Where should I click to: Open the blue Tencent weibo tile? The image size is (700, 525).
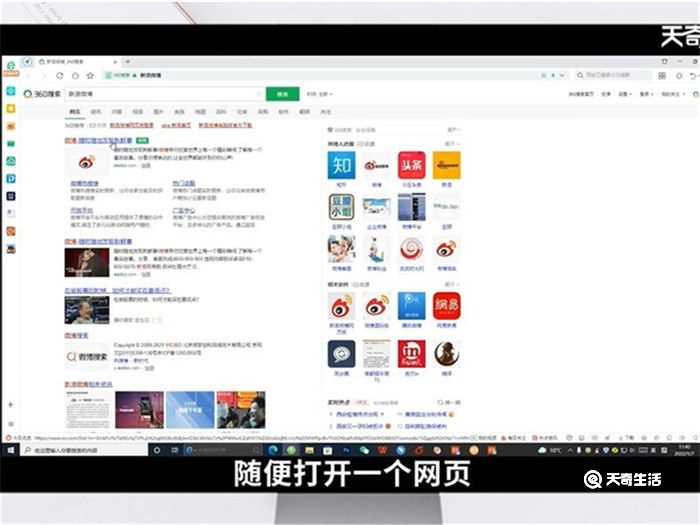coord(412,306)
